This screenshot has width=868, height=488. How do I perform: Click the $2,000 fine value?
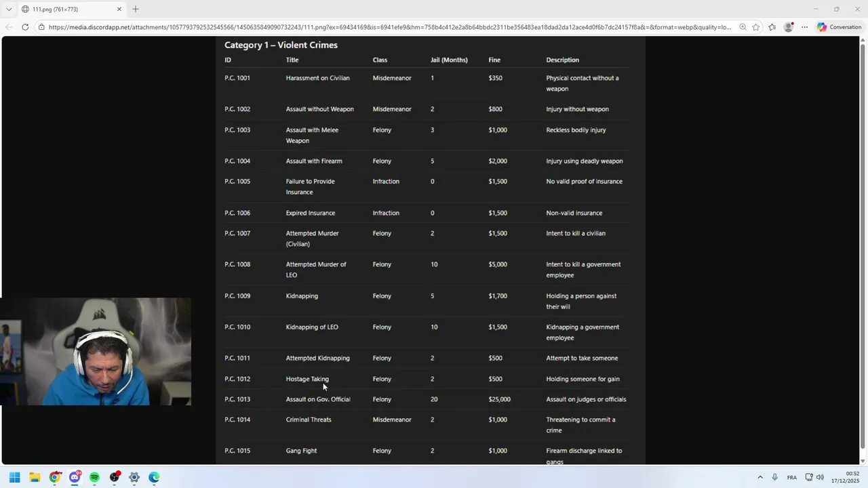(x=498, y=161)
